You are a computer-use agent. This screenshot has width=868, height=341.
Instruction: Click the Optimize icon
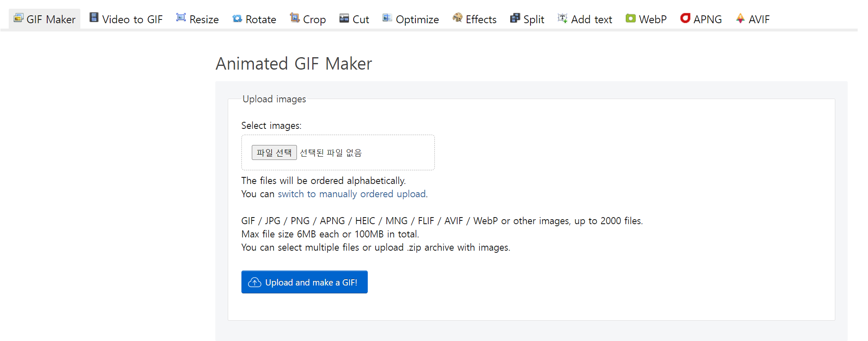pos(387,17)
